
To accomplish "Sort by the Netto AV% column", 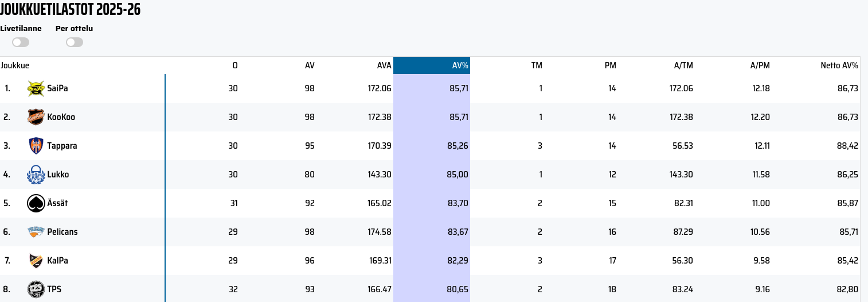I will [839, 65].
